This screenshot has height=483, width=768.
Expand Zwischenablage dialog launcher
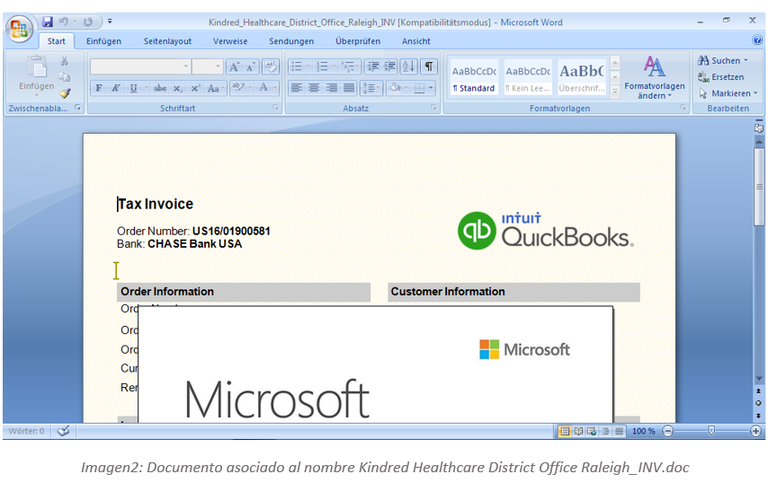(78, 108)
